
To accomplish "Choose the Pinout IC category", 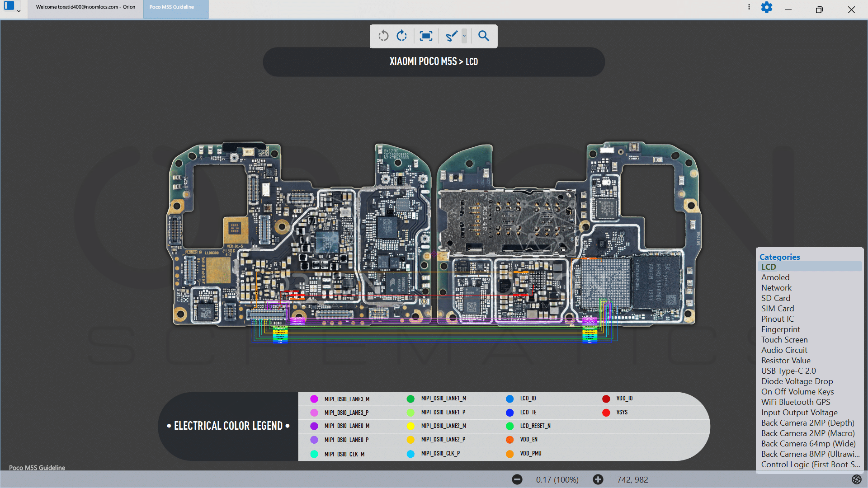I will (x=810, y=319).
